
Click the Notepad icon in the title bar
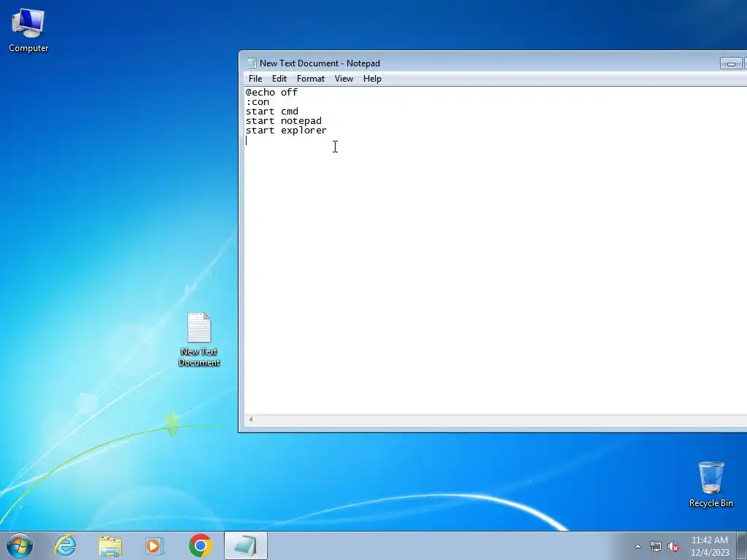[x=251, y=63]
